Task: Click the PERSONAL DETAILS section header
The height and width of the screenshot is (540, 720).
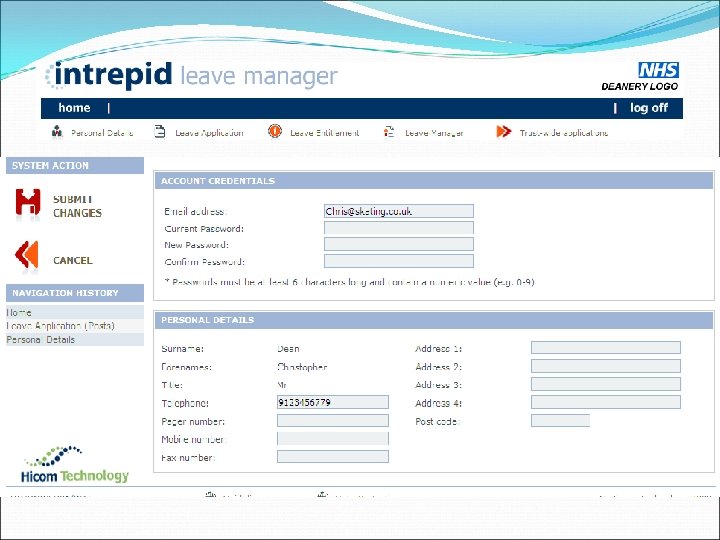Action: 433,320
